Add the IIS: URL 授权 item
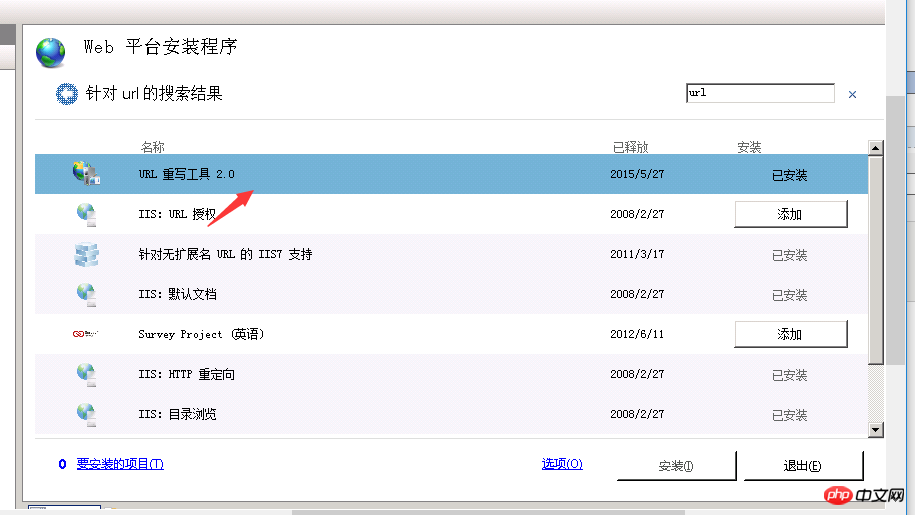The height and width of the screenshot is (515, 915). click(x=791, y=214)
